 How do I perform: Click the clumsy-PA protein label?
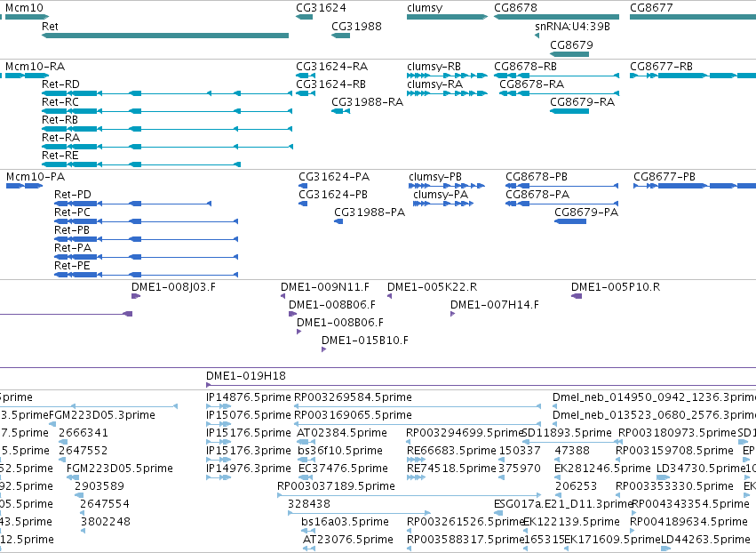pos(441,195)
